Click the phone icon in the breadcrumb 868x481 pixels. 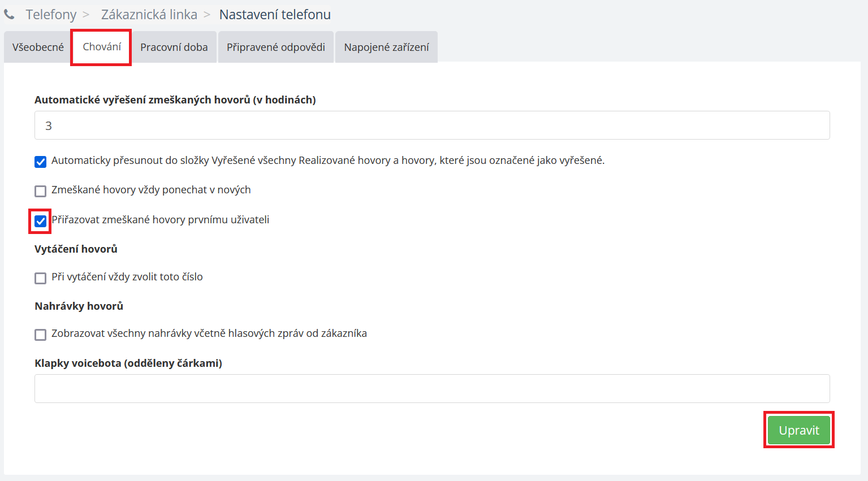click(10, 14)
